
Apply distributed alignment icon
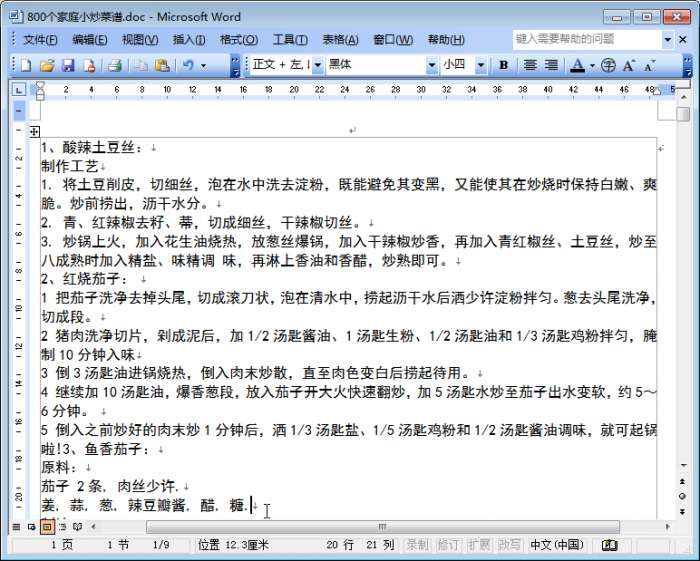(551, 66)
